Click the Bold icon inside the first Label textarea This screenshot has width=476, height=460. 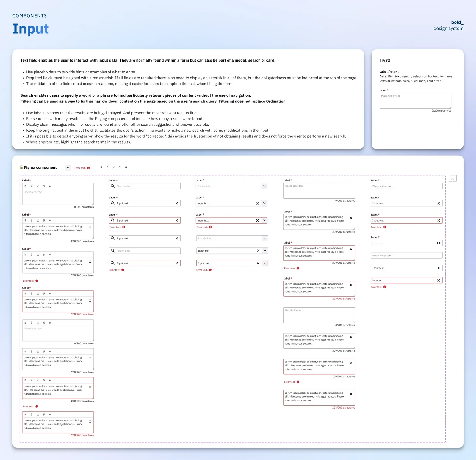(x=25, y=186)
